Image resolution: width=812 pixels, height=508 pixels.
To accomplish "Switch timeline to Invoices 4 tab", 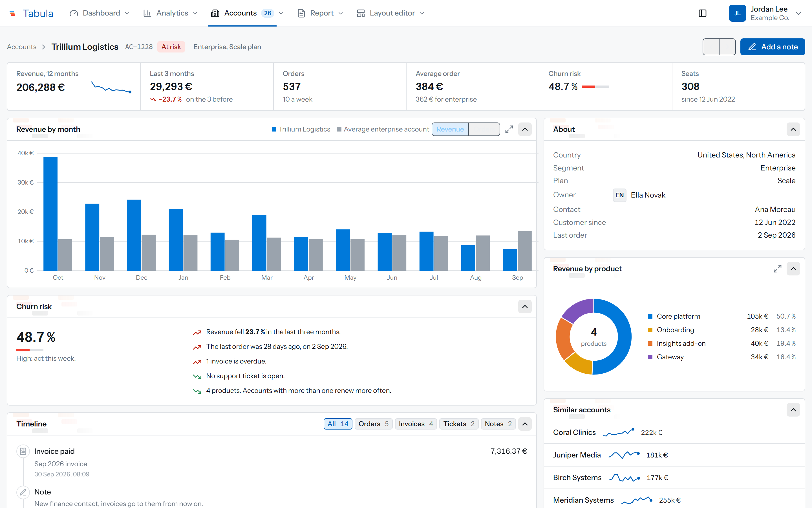I will click(416, 424).
